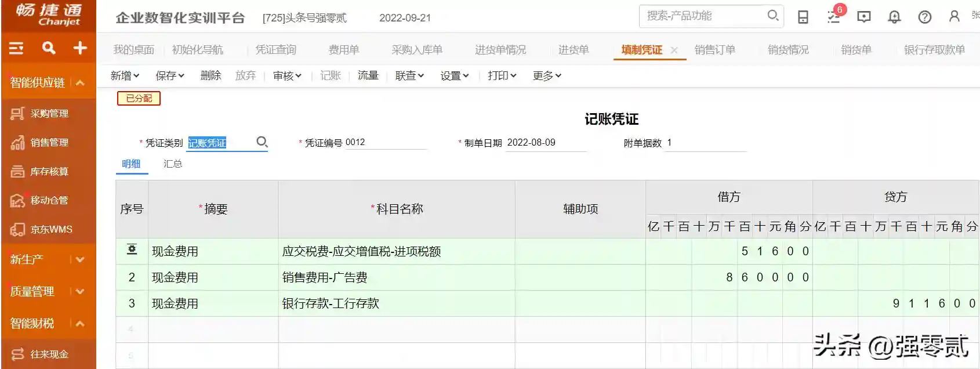980x369 pixels.
Task: Open 采购管理 in the sidebar
Action: 49,114
